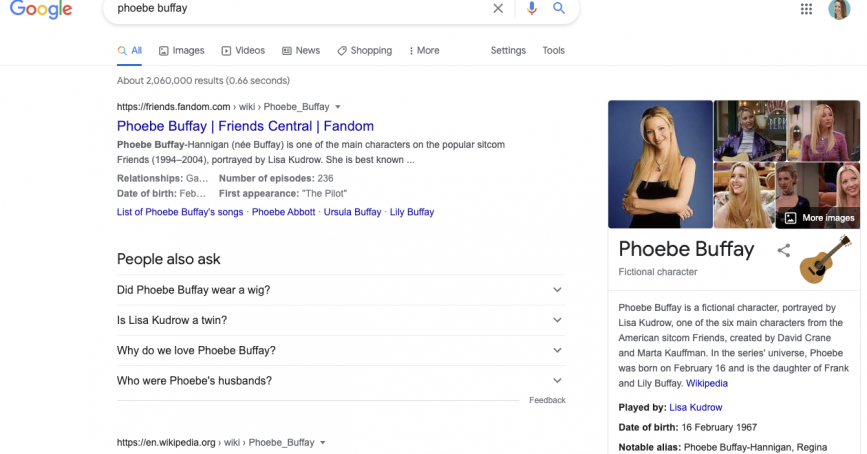Clear the search box text
Viewport: 867px width, 454px height.
(498, 8)
